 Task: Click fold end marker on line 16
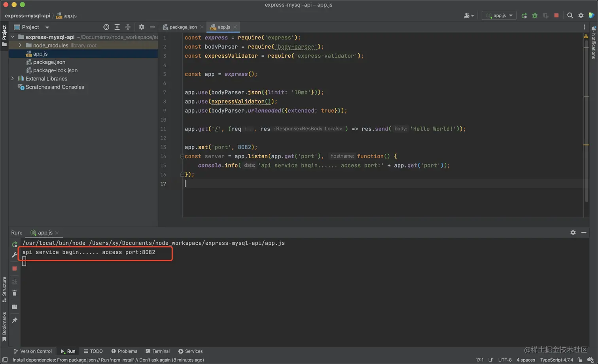point(182,174)
